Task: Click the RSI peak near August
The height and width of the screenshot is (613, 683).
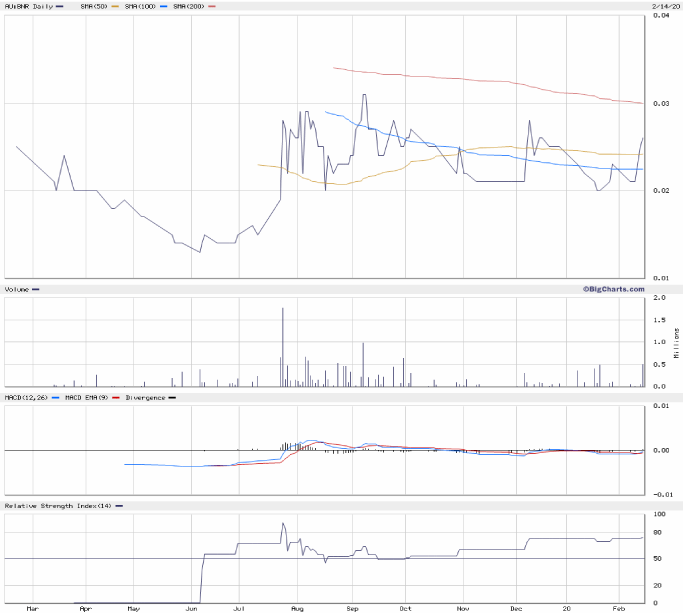Action: pos(283,524)
